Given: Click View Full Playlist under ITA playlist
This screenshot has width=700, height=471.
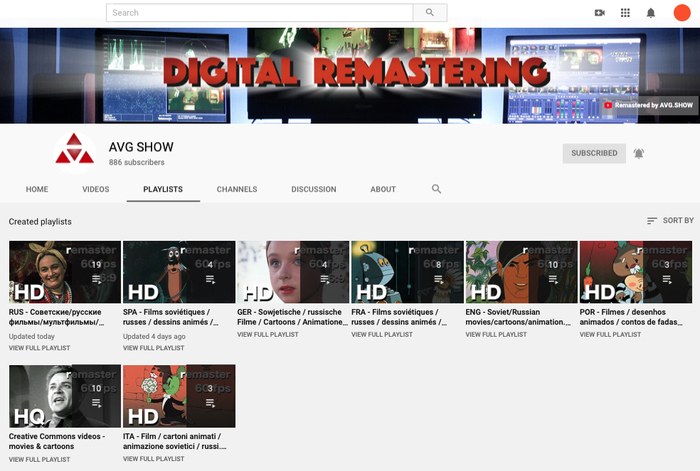Looking at the screenshot, I should (x=154, y=458).
